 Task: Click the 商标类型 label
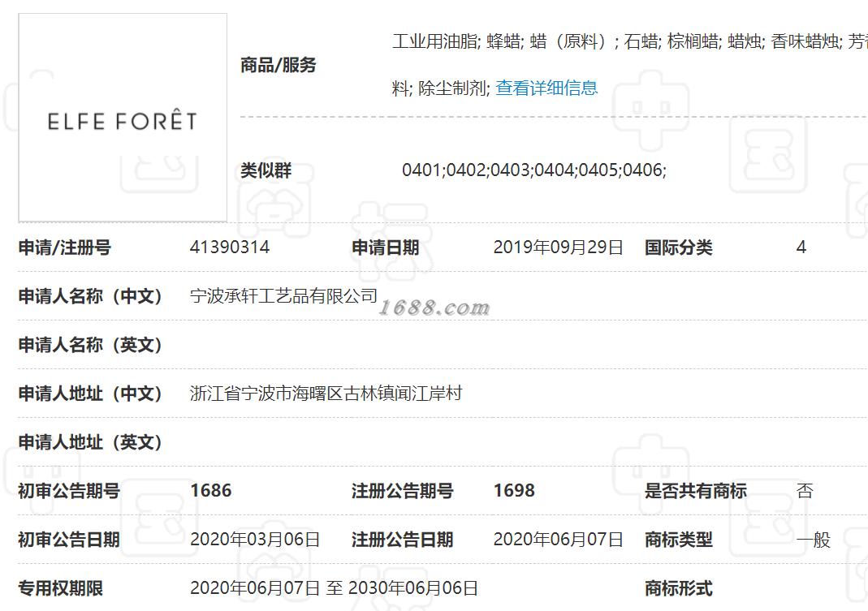tap(678, 539)
